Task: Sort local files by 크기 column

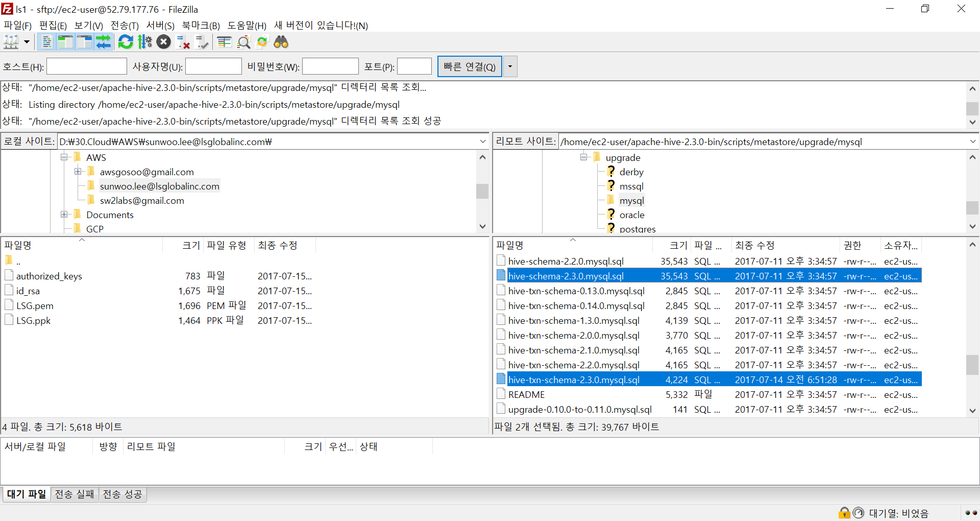Action: 183,245
